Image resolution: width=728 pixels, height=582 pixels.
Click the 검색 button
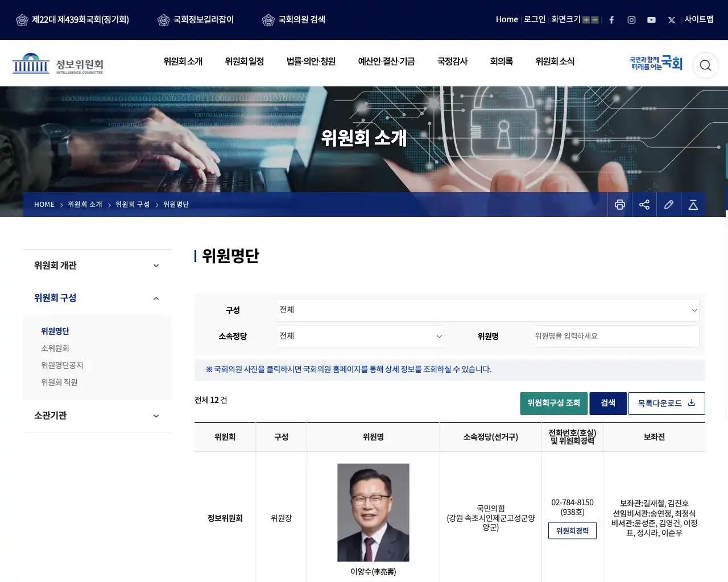click(608, 403)
